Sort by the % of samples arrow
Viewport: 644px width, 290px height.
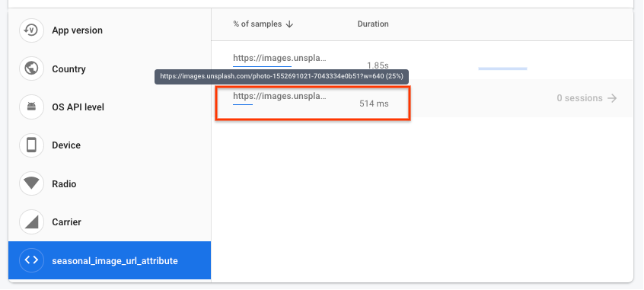click(x=289, y=24)
